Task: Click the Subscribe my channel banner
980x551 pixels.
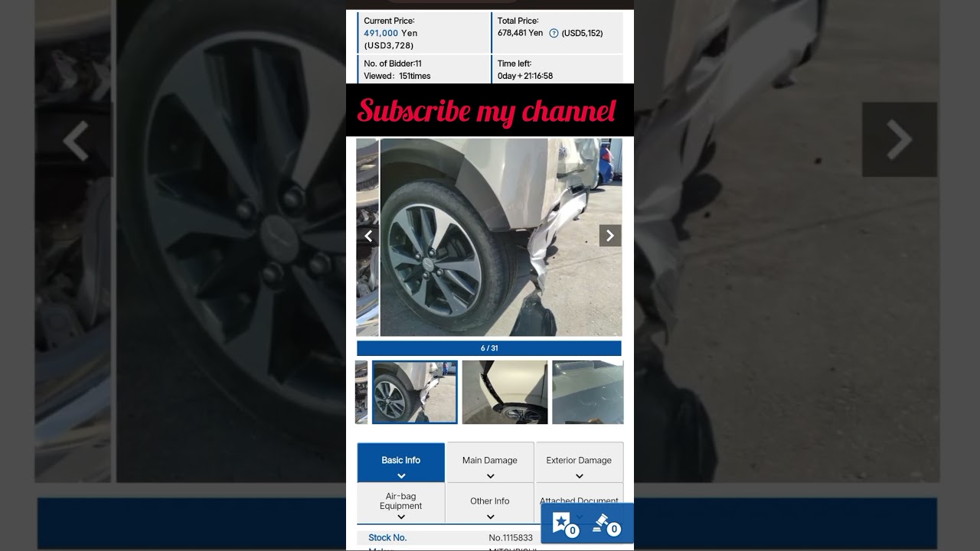Action: tap(489, 110)
